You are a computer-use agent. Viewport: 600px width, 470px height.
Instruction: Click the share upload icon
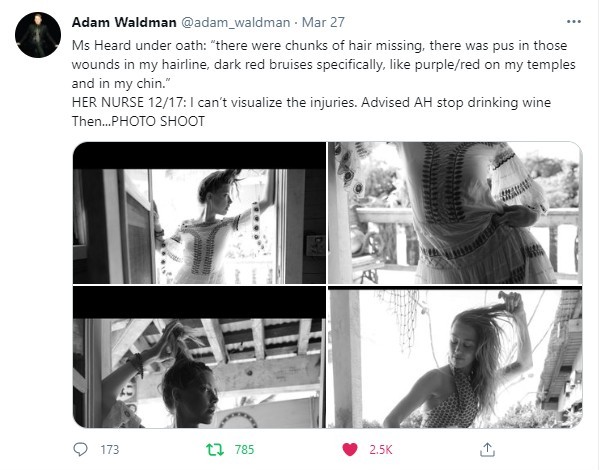[487, 449]
